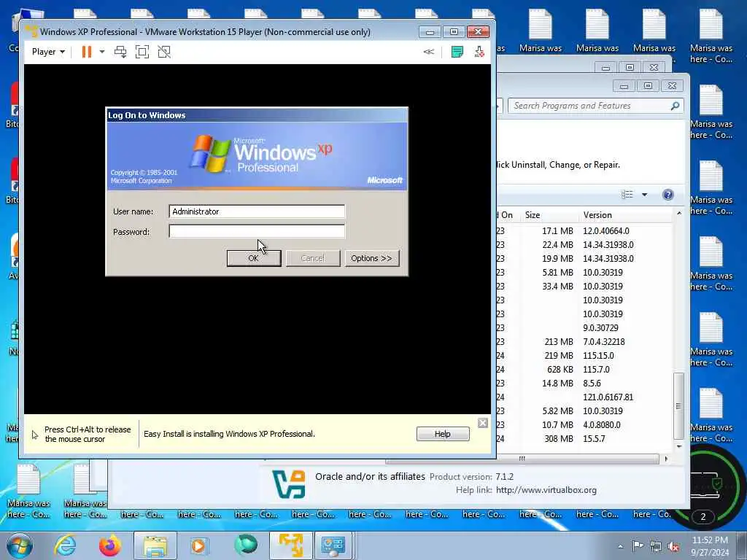
Task: Toggle VMware Unity mode icon
Action: click(164, 52)
